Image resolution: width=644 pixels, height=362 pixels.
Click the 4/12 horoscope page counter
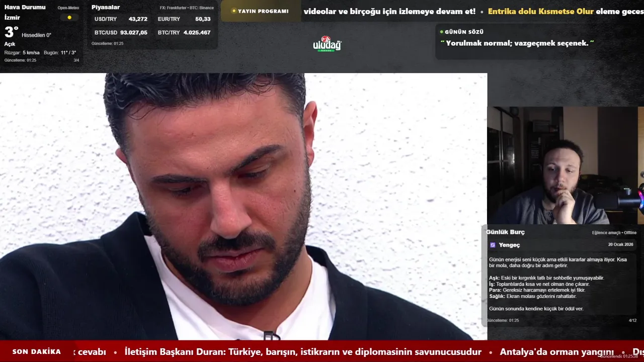click(632, 320)
